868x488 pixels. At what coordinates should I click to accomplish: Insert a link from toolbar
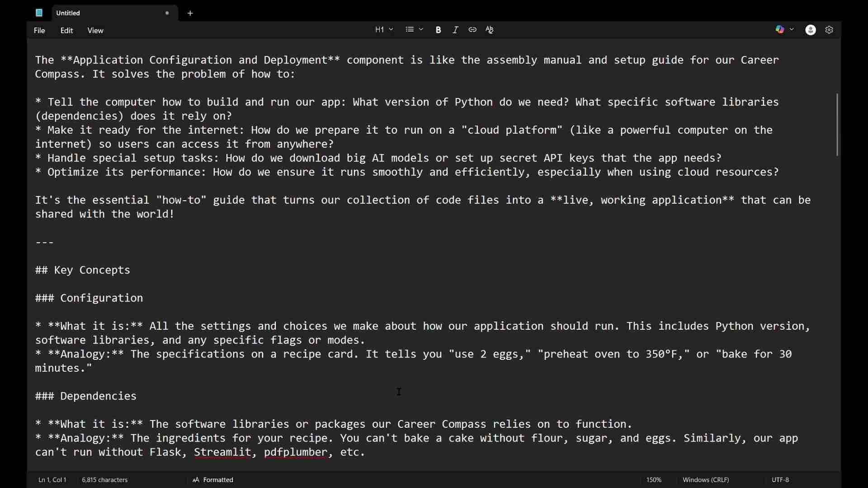(472, 30)
